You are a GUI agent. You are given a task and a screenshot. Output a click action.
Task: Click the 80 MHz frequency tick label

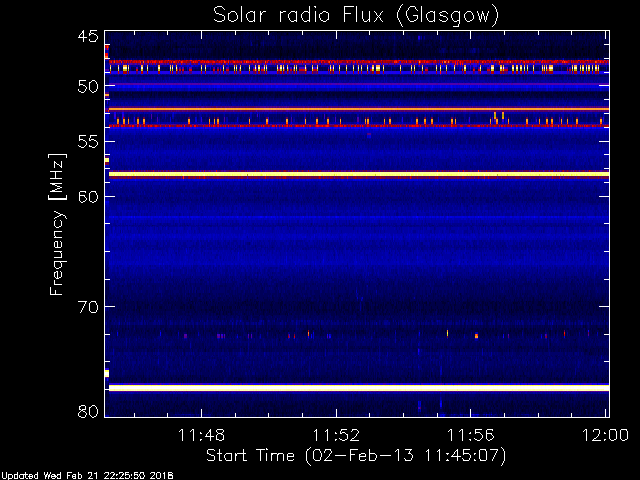[x=88, y=411]
